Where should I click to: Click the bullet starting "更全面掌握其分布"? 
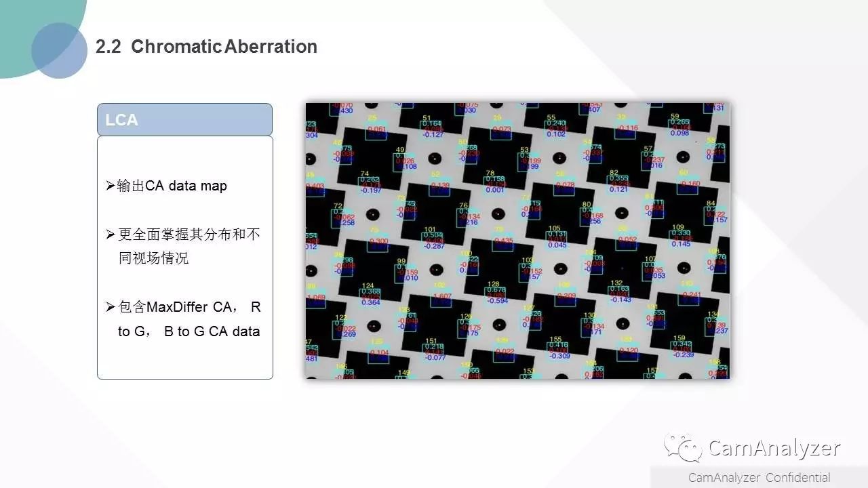[x=183, y=246]
